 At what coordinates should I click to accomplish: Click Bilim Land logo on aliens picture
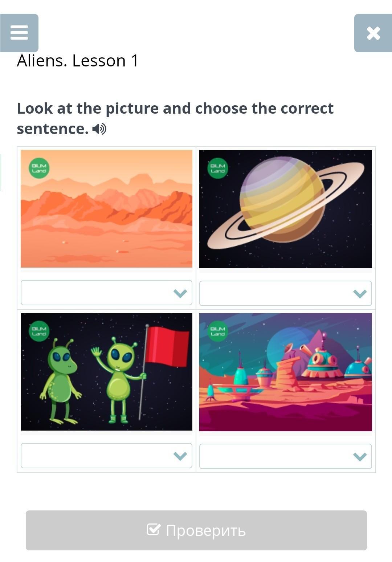tap(39, 331)
